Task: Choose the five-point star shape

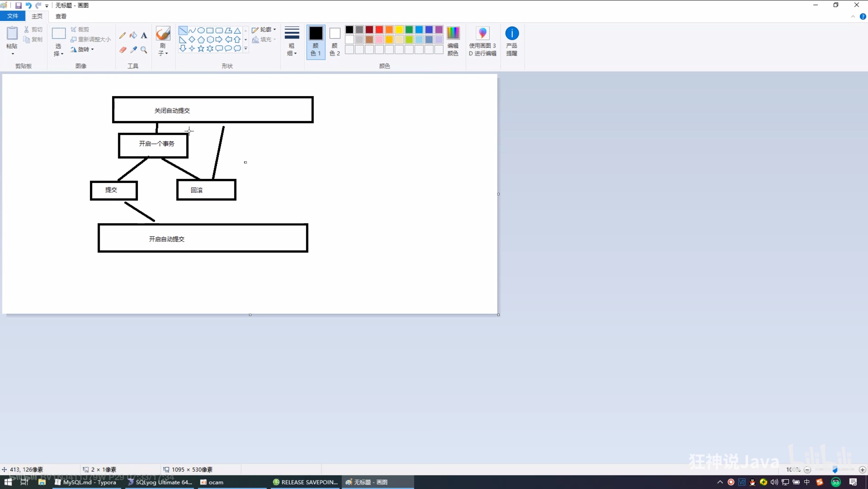Action: pos(201,49)
